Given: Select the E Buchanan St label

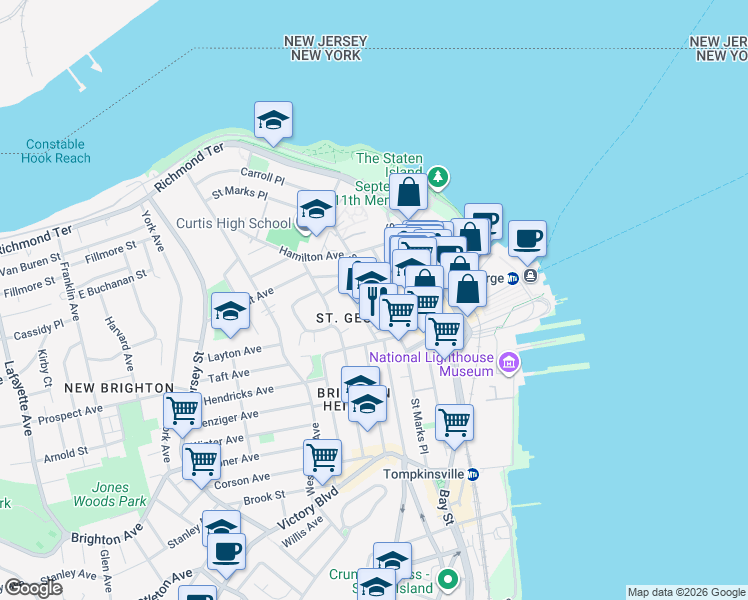Looking at the screenshot, I should pyautogui.click(x=113, y=284).
